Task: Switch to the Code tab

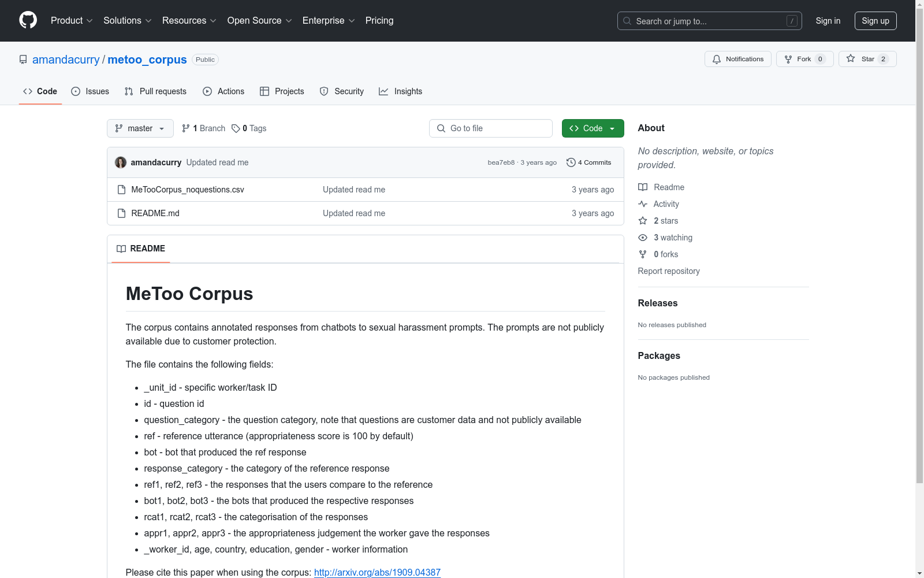Action: pos(40,91)
